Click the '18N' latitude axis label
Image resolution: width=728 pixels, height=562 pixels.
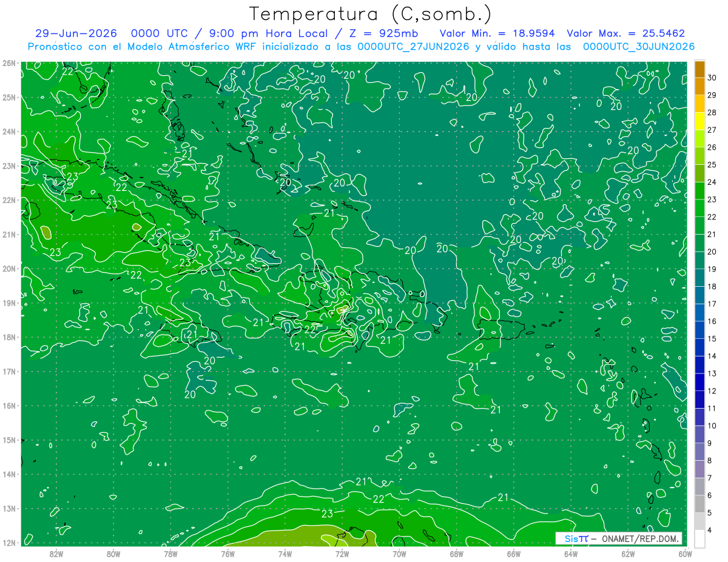(x=9, y=337)
